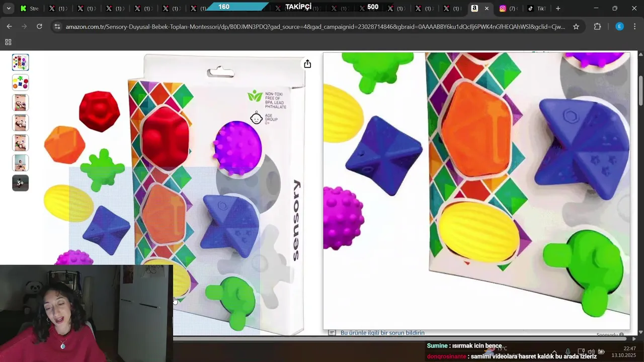Switch to the TikTok tab
This screenshot has height=362, width=644.
(x=536, y=9)
